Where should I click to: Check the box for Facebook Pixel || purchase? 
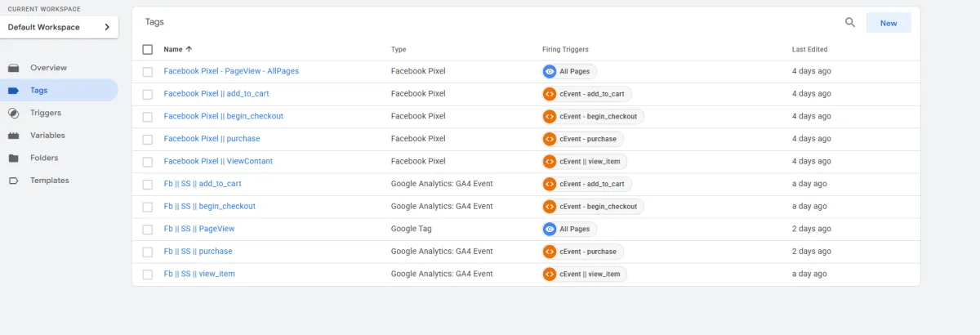148,139
